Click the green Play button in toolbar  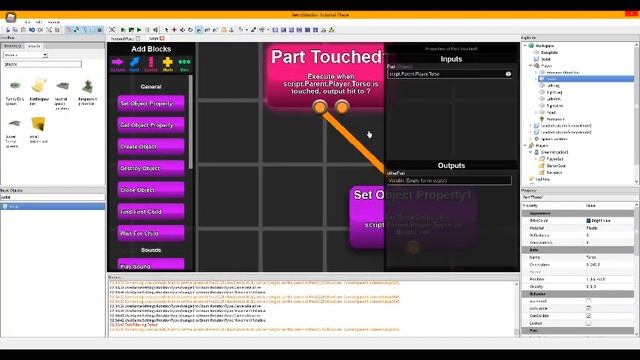[x=139, y=30]
